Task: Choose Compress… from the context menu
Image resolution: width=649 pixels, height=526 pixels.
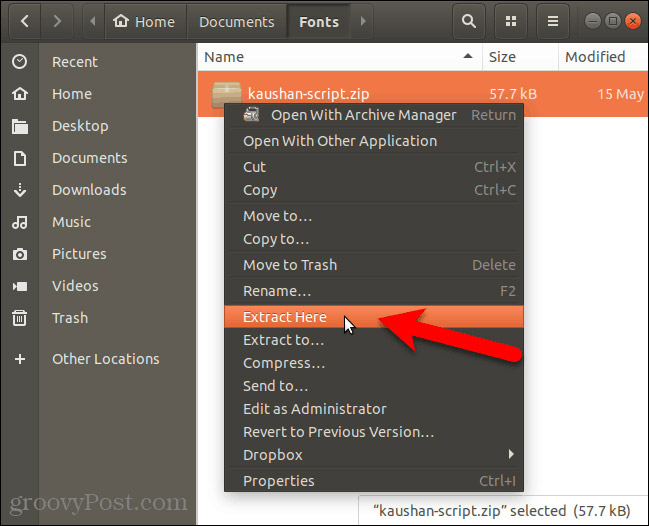Action: pos(374,363)
